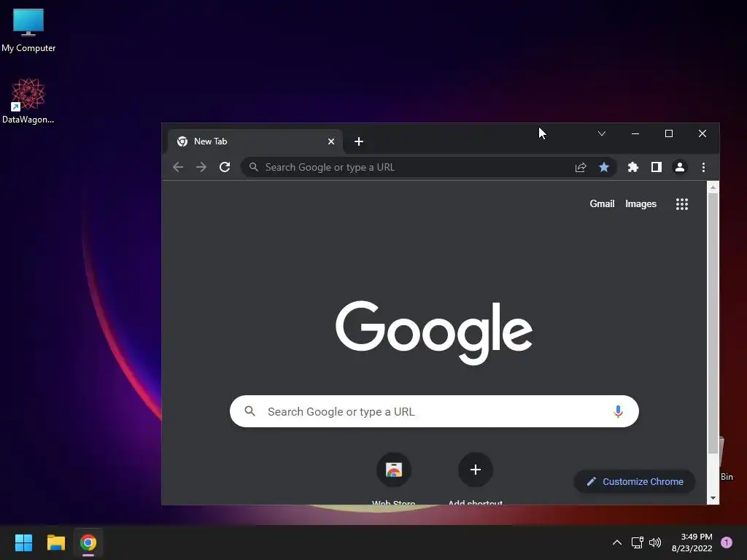Minimize the Chrome window
747x560 pixels.
pos(635,134)
